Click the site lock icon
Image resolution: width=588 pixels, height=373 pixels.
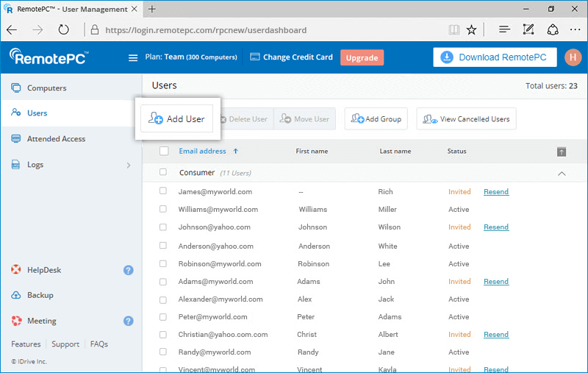[95, 29]
